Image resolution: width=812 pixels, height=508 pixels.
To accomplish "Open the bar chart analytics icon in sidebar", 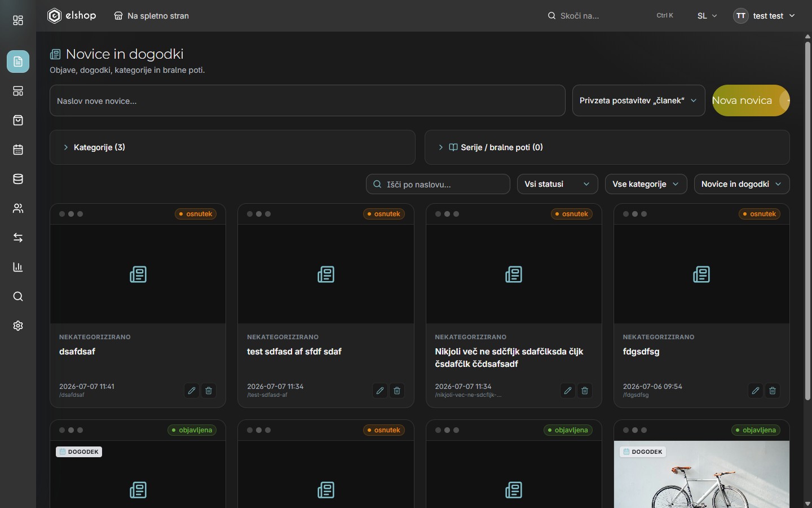I will point(18,267).
